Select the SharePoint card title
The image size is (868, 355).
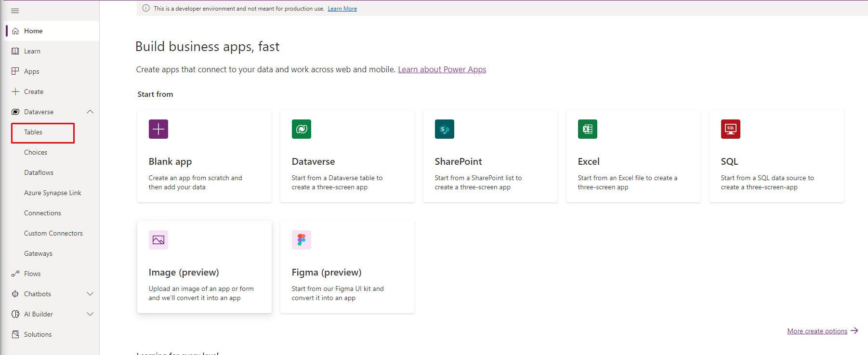coord(458,161)
